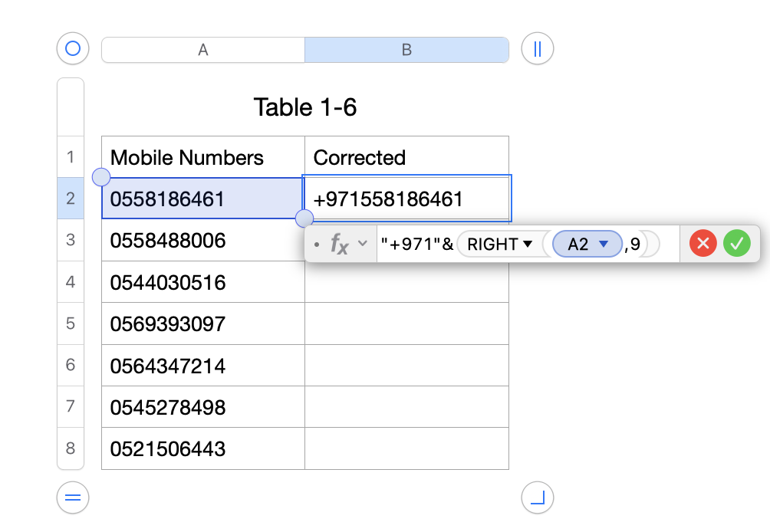Viewport: 770px width, 532px height.
Task: Open the A2 cell reference dropdown
Action: coord(603,243)
